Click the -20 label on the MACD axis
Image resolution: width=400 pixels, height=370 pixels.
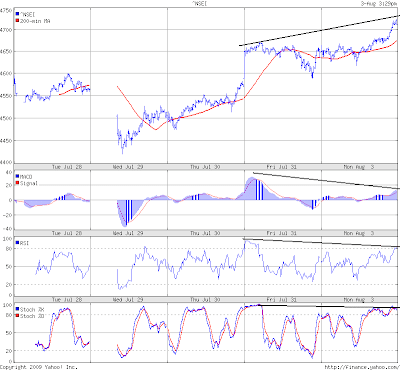[8, 215]
